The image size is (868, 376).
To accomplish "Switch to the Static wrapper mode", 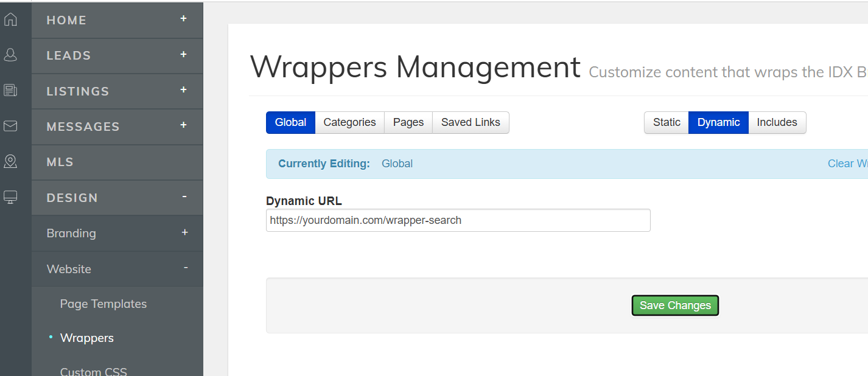I will click(x=666, y=122).
